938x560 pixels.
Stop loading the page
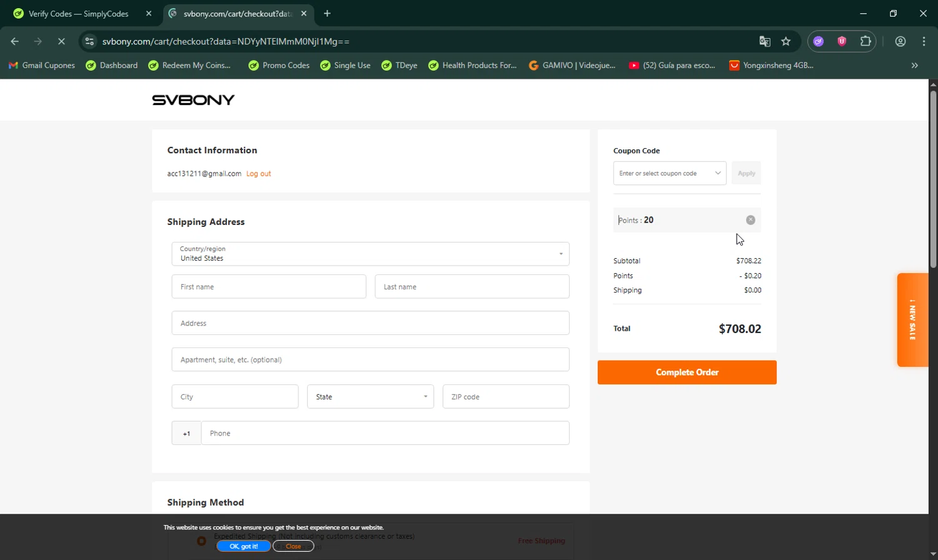[61, 41]
